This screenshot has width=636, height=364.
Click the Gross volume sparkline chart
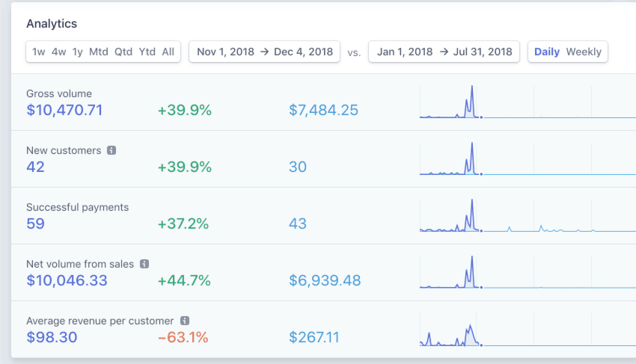pyautogui.click(x=528, y=102)
